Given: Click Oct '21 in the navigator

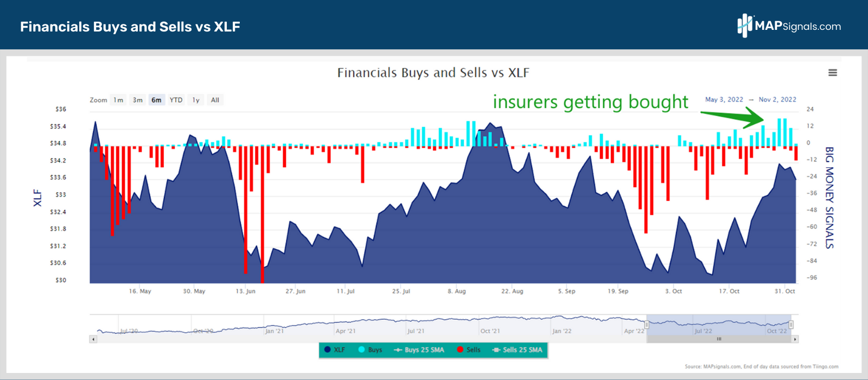Looking at the screenshot, I should pos(490,331).
